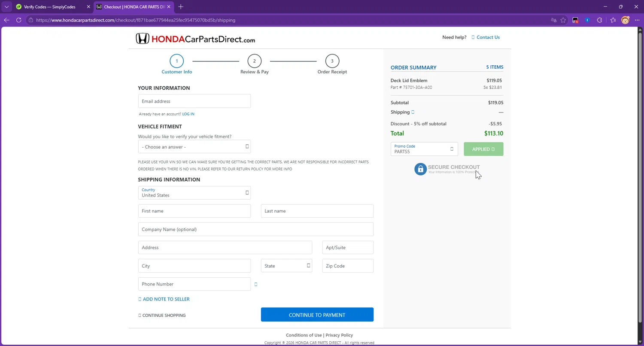Click the APPLIED promo button
The image size is (644, 346).
(483, 149)
